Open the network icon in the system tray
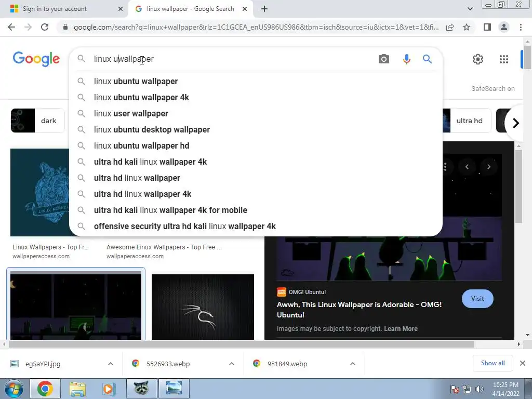Image resolution: width=532 pixels, height=399 pixels. click(x=467, y=389)
